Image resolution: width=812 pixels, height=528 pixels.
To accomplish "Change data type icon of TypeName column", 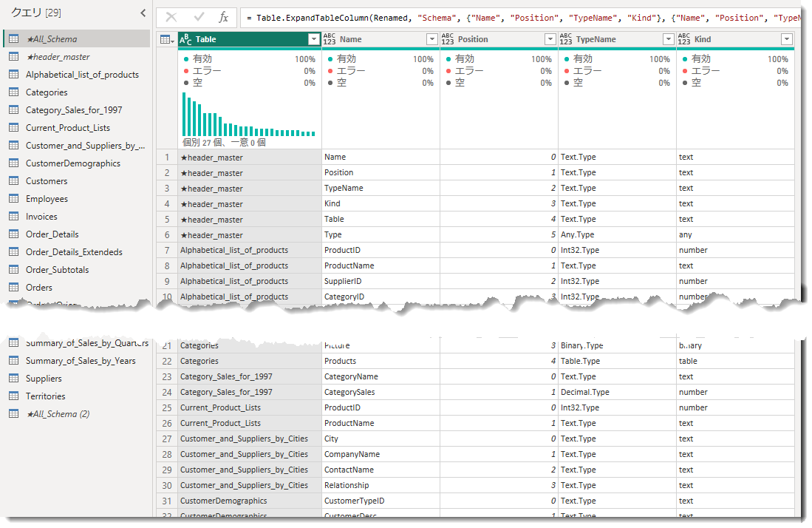I will pyautogui.click(x=565, y=39).
